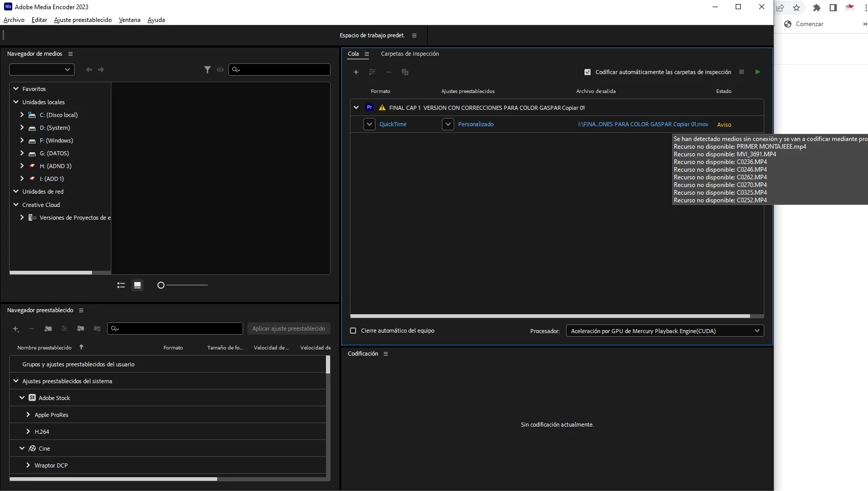Select the G: (DATOS) drive
868x491 pixels.
click(54, 153)
